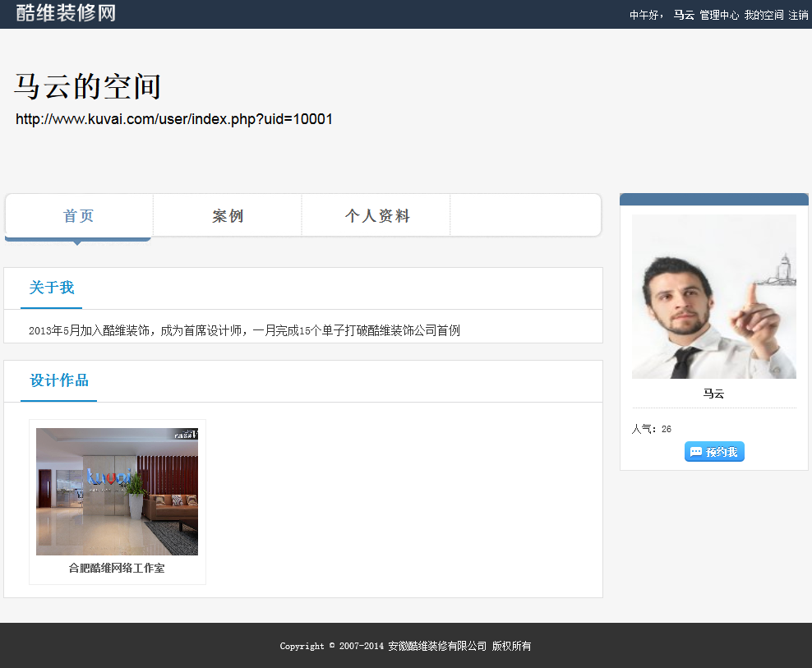Click the 关于我 description paragraph
The height and width of the screenshot is (668, 812).
(244, 330)
